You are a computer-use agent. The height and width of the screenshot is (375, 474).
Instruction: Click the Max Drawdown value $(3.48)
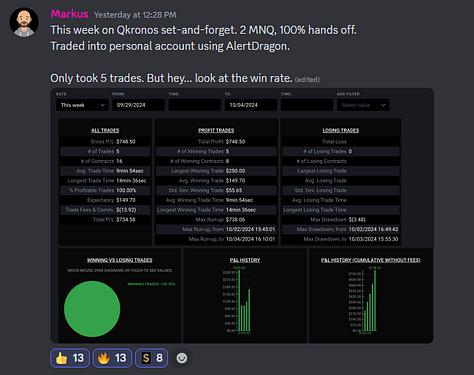[357, 220]
